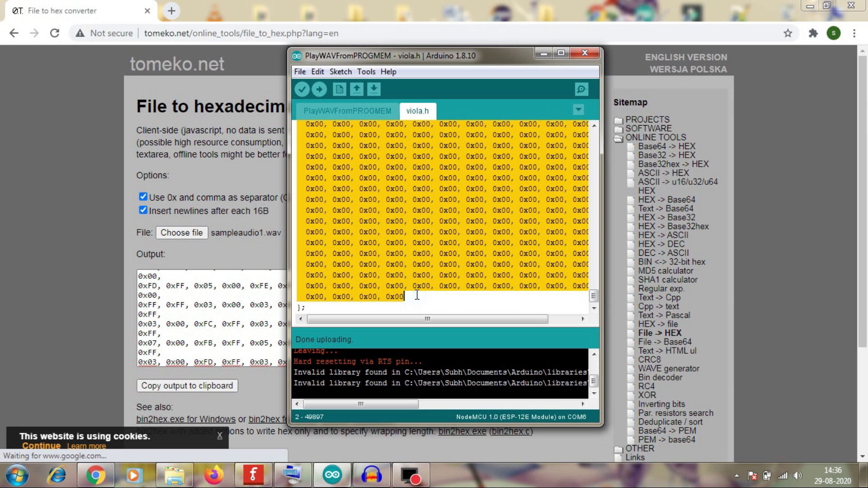Image resolution: width=868 pixels, height=488 pixels.
Task: Open the headphones audio app in taskbar
Action: (x=371, y=475)
